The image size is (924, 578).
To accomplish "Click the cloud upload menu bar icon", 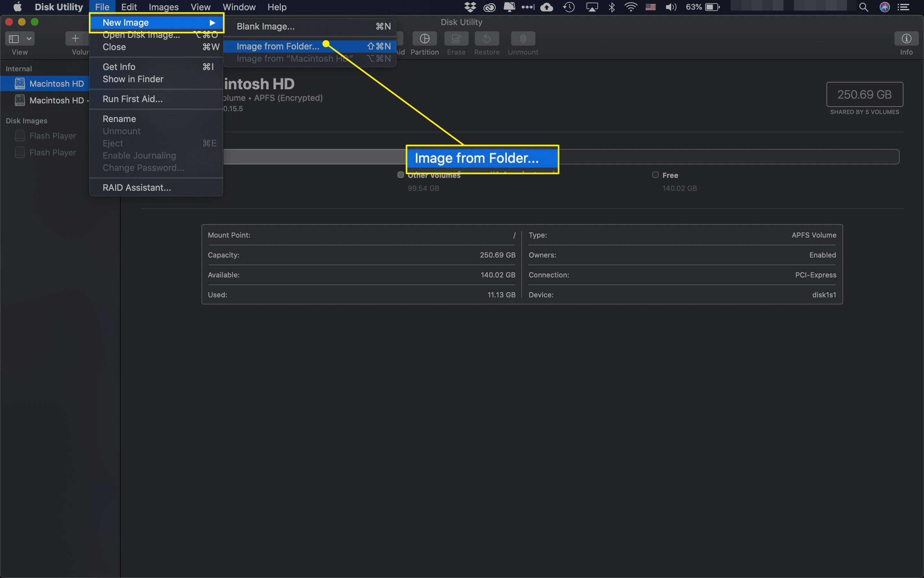I will (x=546, y=7).
